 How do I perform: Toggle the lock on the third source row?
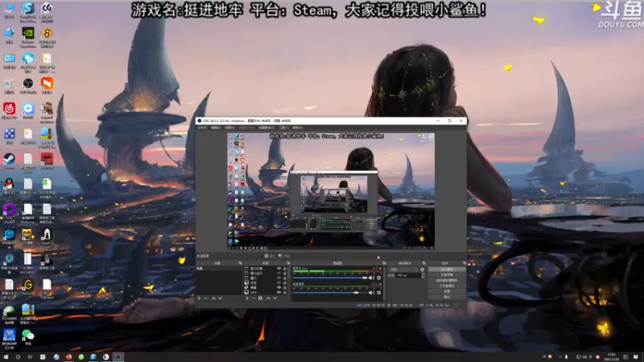point(285,278)
